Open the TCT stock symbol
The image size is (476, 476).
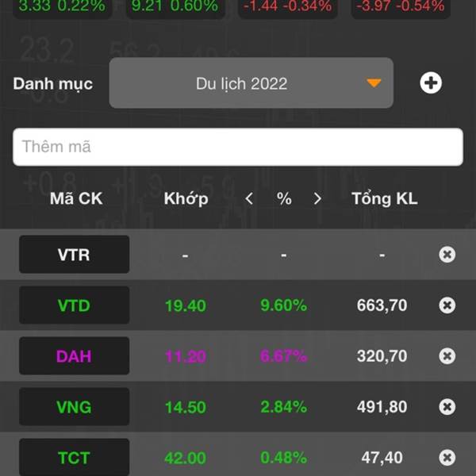(x=74, y=458)
